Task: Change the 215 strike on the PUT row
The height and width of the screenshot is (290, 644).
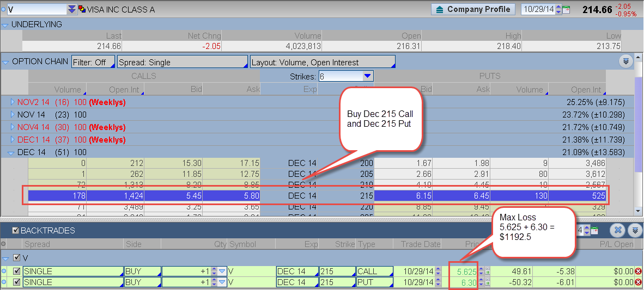Action: coord(338,282)
